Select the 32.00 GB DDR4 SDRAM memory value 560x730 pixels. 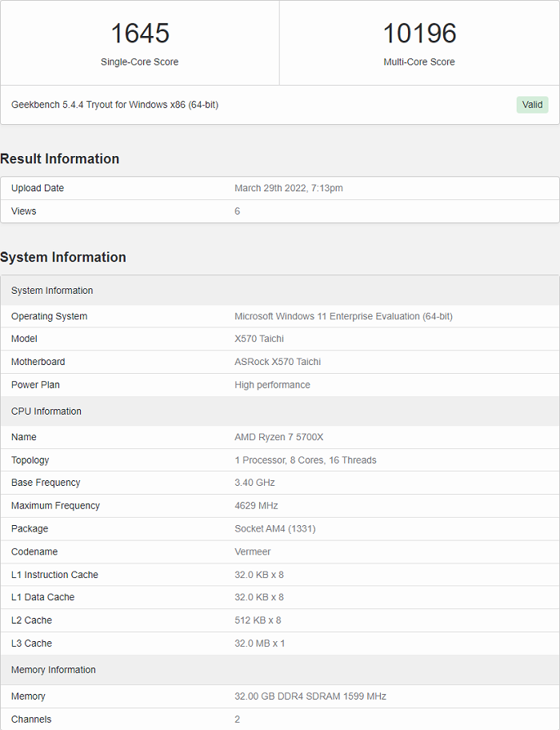coord(310,696)
